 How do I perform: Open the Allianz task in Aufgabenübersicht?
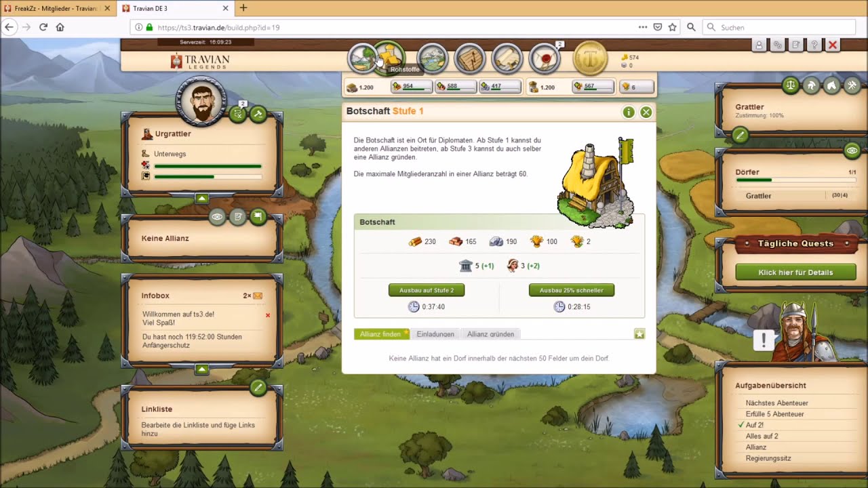tap(756, 447)
